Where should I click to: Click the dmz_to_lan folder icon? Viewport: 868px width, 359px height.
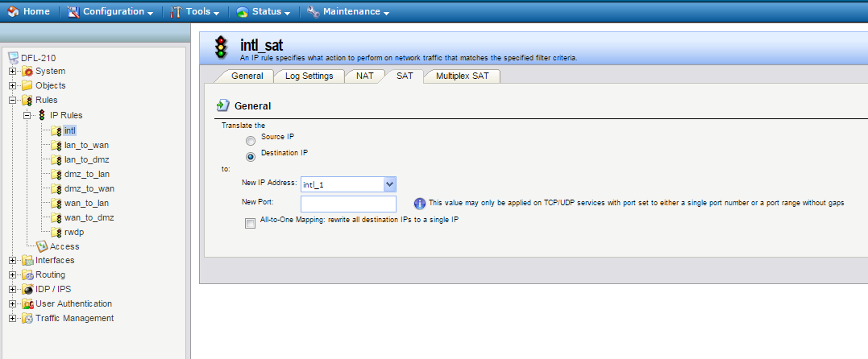(x=56, y=174)
